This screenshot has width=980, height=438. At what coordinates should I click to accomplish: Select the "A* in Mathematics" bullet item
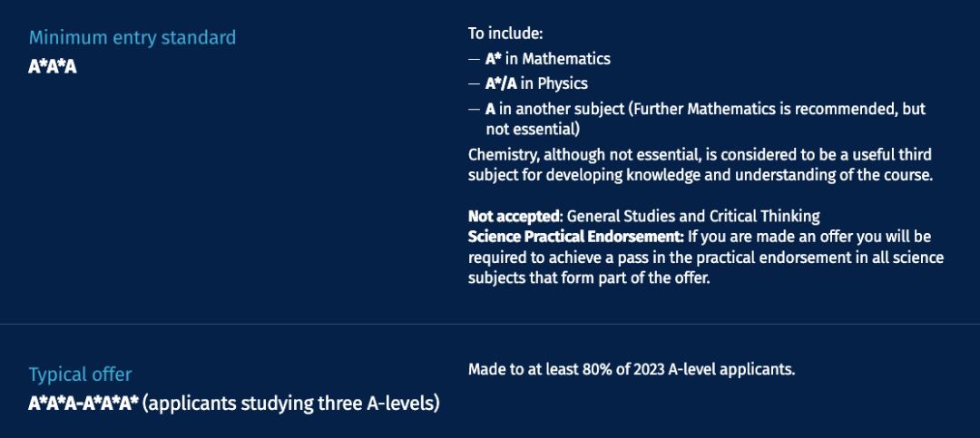coord(547,59)
